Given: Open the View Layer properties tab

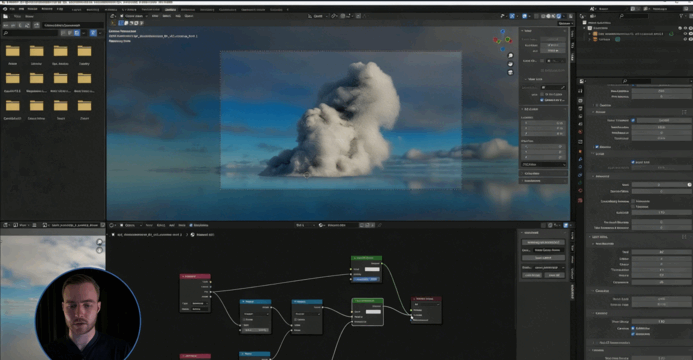Looking at the screenshot, I should click(x=580, y=116).
